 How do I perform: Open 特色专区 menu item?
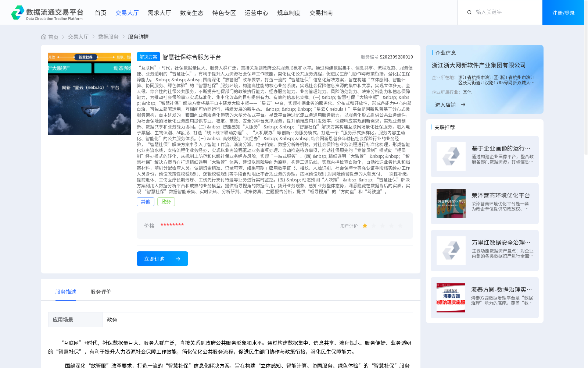[224, 13]
